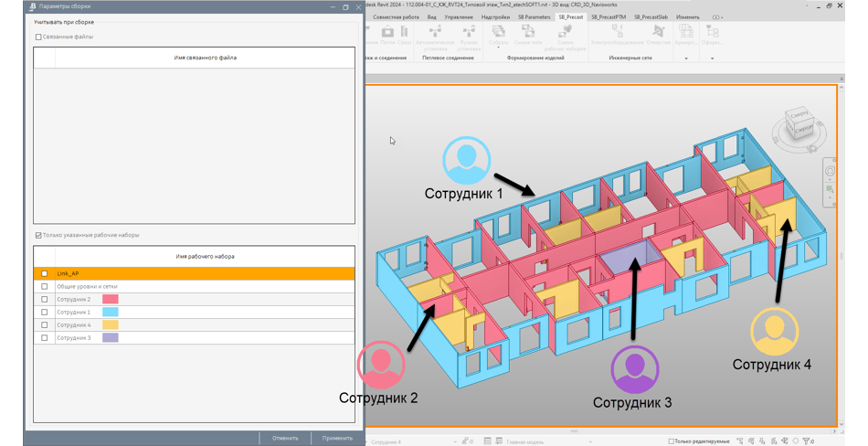Select the Link_AP row text

pyautogui.click(x=68, y=273)
